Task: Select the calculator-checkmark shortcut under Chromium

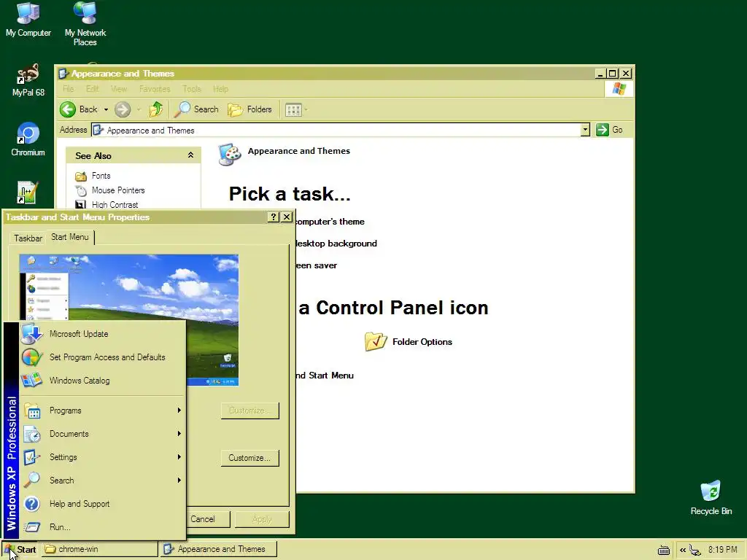Action: pyautogui.click(x=27, y=192)
